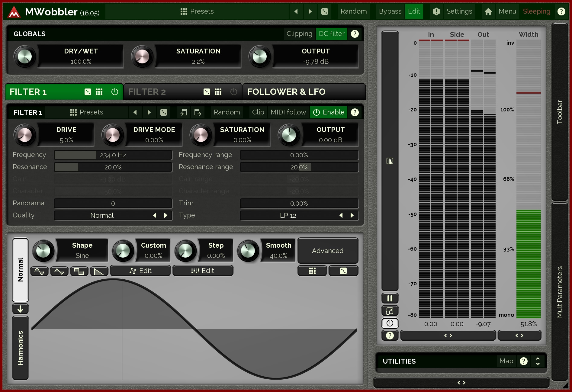This screenshot has width=572, height=392.
Task: Open shape presets grid icon below Advanced
Action: tap(312, 271)
